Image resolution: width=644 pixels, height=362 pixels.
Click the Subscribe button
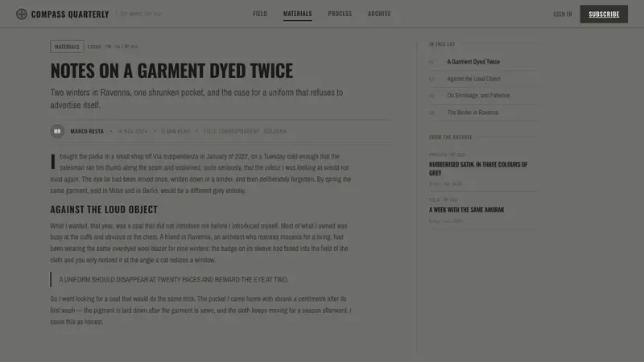pyautogui.click(x=604, y=14)
